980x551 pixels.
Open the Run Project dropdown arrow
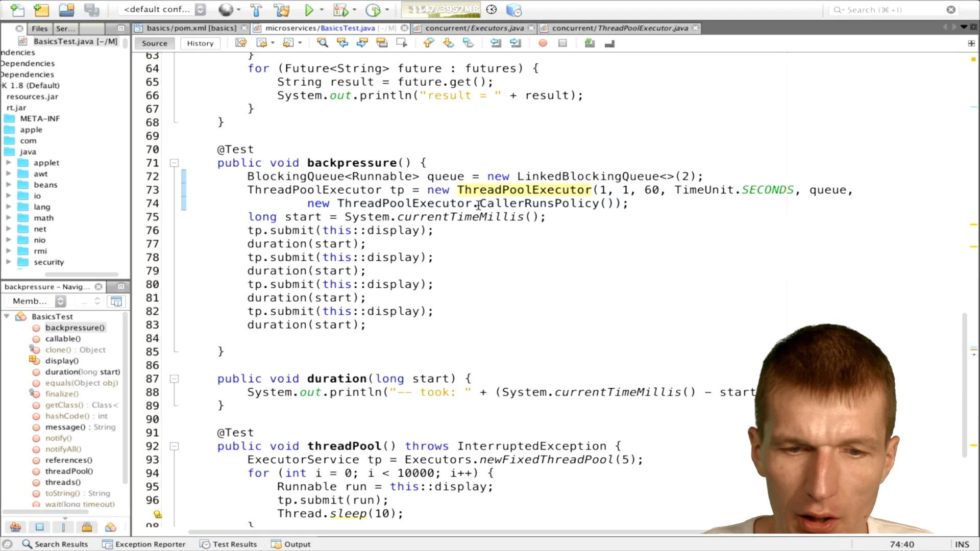coord(322,10)
